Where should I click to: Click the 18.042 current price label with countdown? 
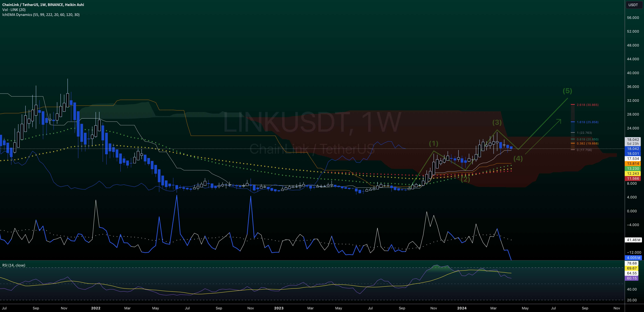(x=633, y=142)
